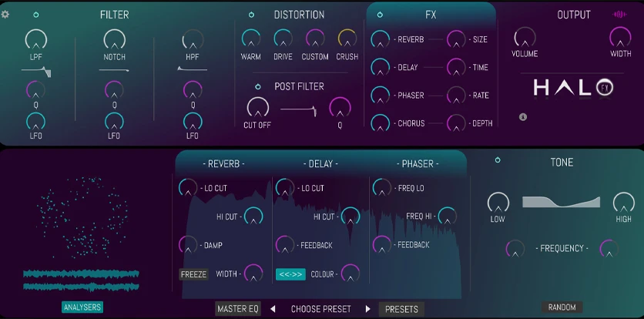Click the phaser FREQ LO knob

[x=382, y=188]
